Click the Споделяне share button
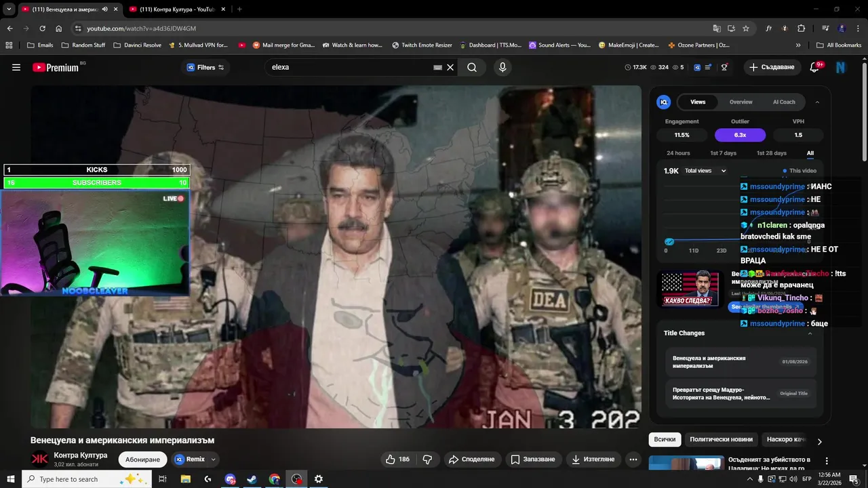 (471, 459)
